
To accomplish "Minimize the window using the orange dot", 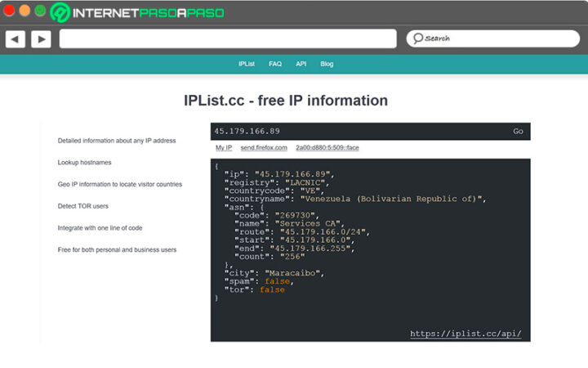I will click(x=24, y=11).
